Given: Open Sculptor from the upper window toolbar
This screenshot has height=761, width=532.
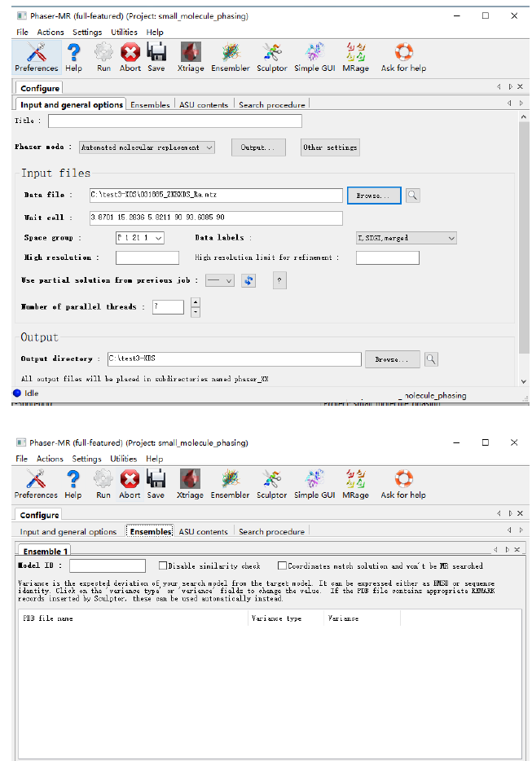Looking at the screenshot, I should click(272, 57).
